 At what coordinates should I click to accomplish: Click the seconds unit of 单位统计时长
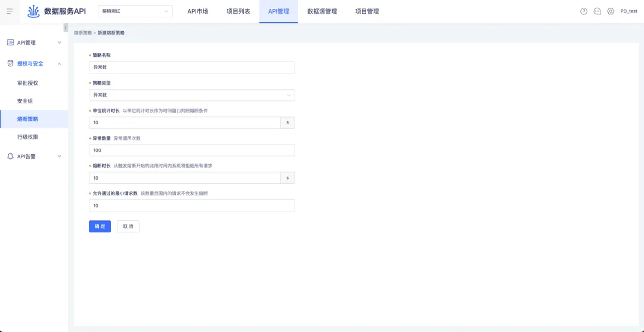tap(287, 122)
